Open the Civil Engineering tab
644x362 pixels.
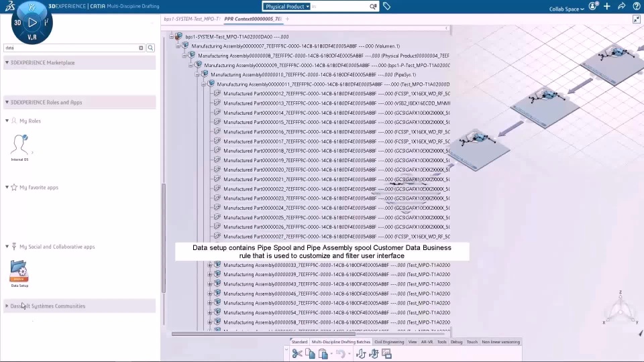point(389,342)
